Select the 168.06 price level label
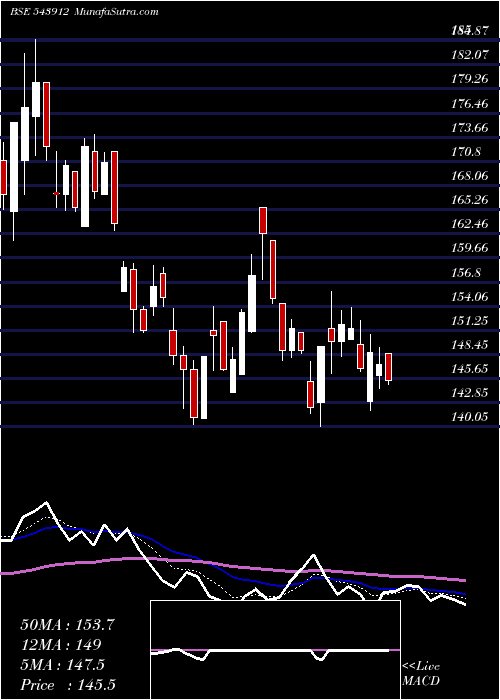Image resolution: width=500 pixels, height=700 pixels. tap(469, 176)
